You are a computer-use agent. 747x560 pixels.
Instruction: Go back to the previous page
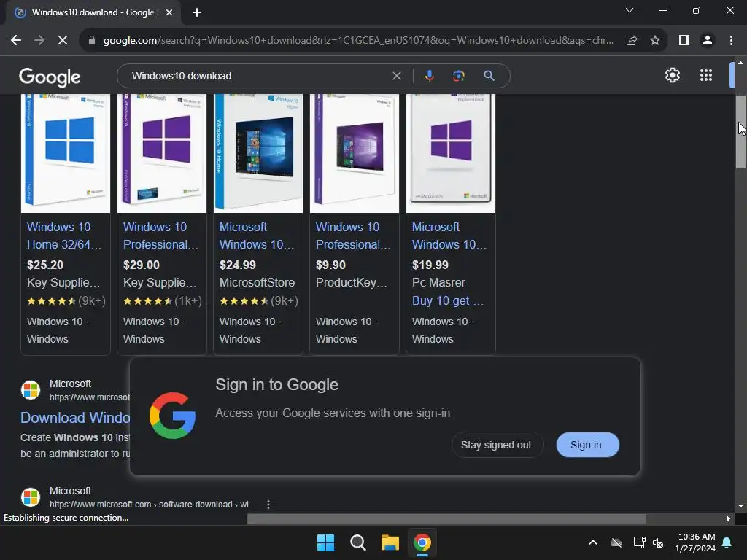[16, 41]
